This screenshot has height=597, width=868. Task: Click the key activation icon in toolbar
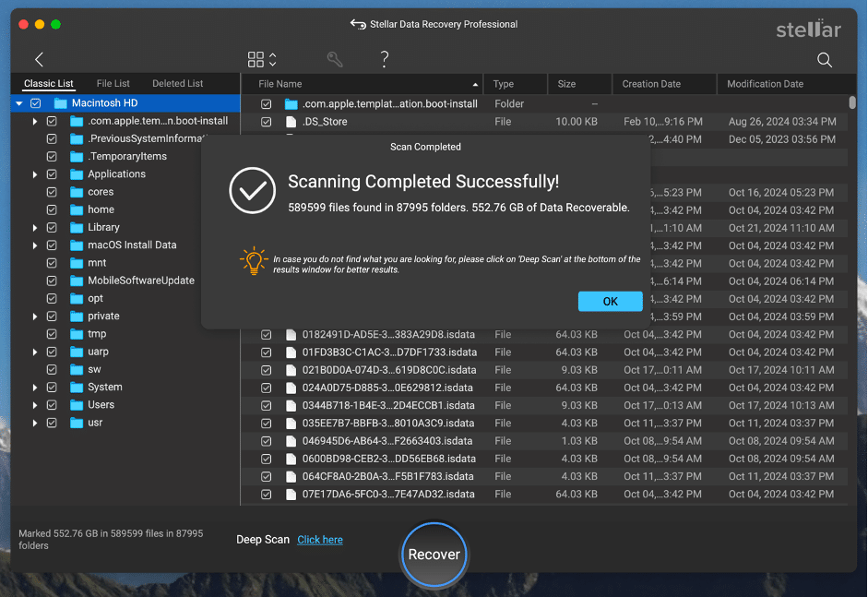tap(334, 58)
